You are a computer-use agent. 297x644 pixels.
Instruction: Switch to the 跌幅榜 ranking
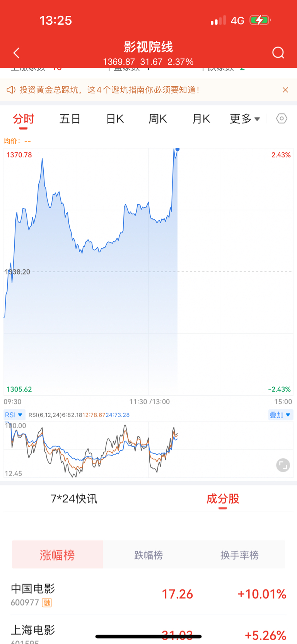click(x=148, y=555)
